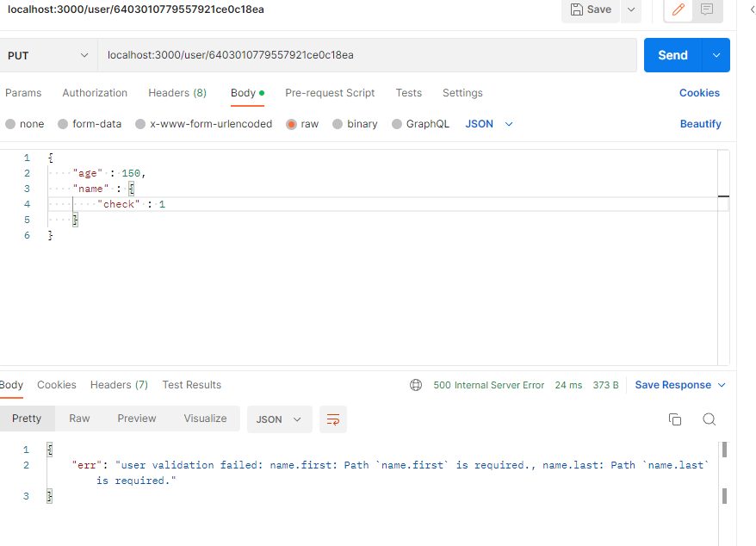Click the 500 Internal Server Error status
The image size is (756, 546).
pos(488,385)
